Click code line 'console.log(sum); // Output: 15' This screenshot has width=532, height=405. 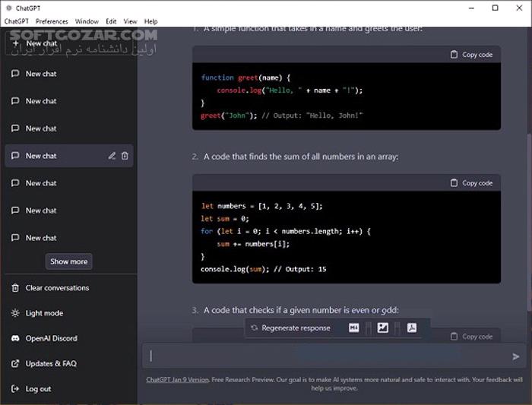[263, 269]
